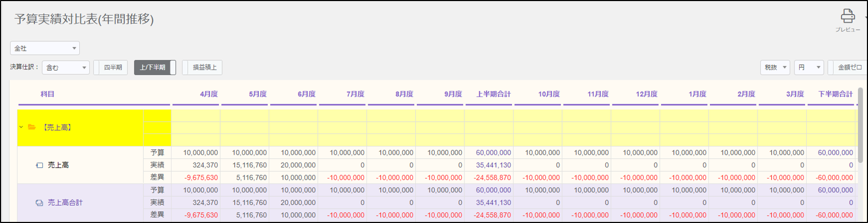Click the account icon next to 売上高
Screen dimensions: 868x223
click(39, 165)
